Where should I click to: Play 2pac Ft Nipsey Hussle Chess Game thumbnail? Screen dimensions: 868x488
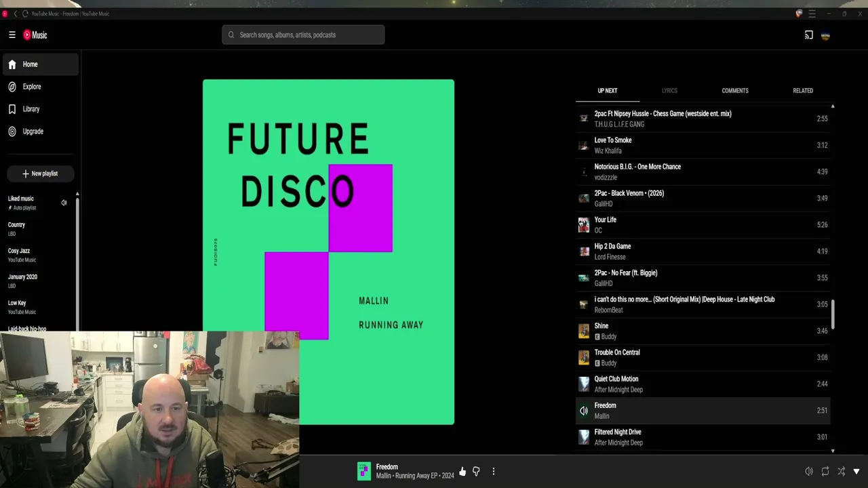(583, 119)
